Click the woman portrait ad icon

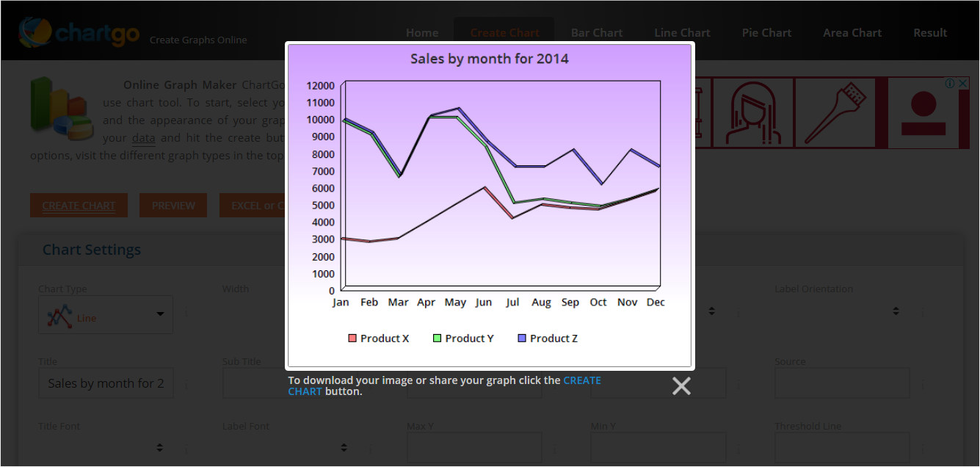pyautogui.click(x=753, y=112)
